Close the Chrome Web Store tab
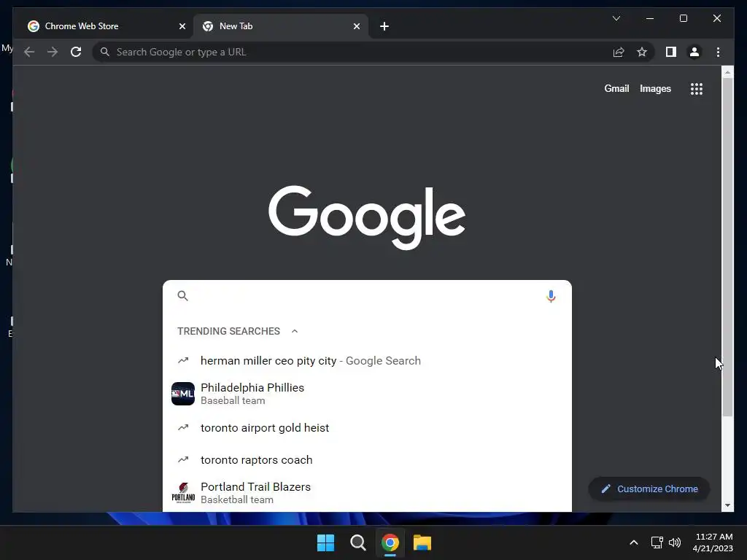 coord(182,26)
